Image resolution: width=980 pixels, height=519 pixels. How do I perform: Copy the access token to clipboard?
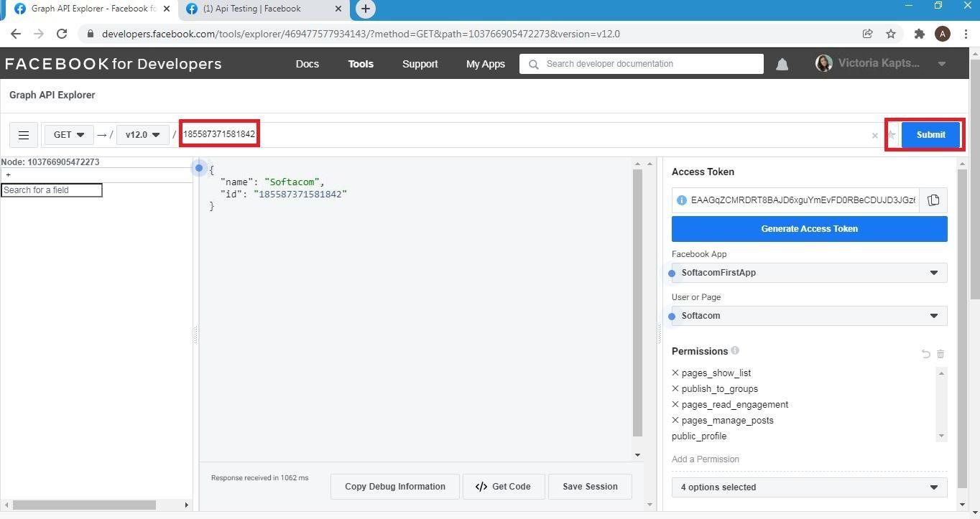point(933,200)
